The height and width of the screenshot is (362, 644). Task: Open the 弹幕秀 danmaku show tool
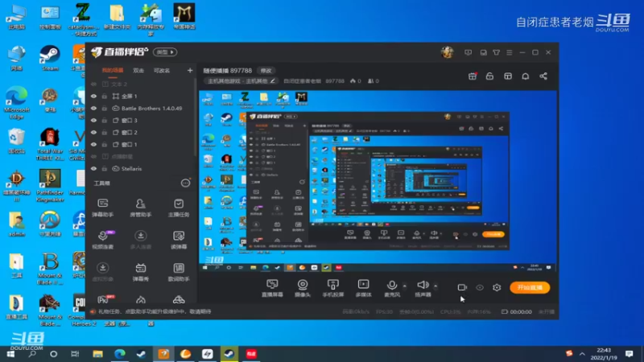click(x=140, y=272)
